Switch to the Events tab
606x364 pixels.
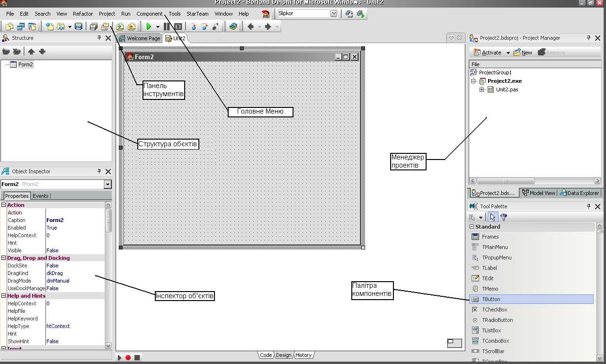pos(40,196)
